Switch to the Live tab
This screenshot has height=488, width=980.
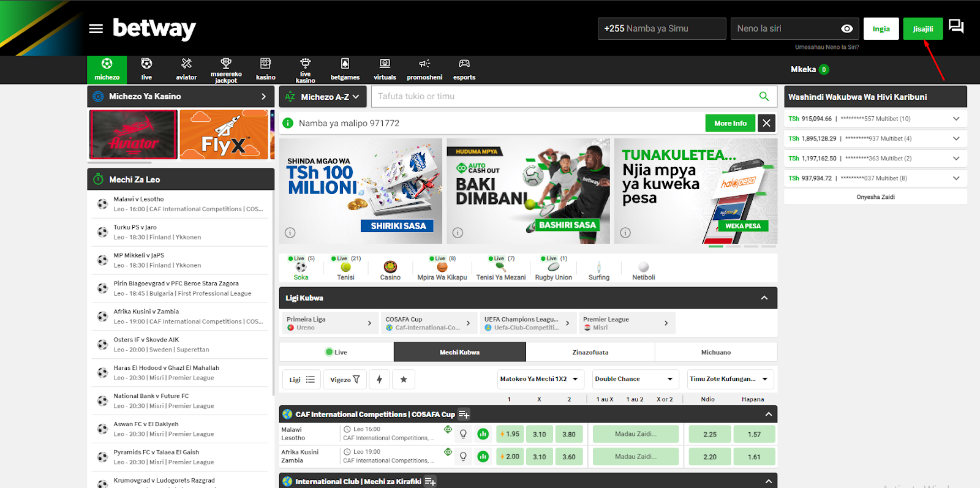pos(336,352)
